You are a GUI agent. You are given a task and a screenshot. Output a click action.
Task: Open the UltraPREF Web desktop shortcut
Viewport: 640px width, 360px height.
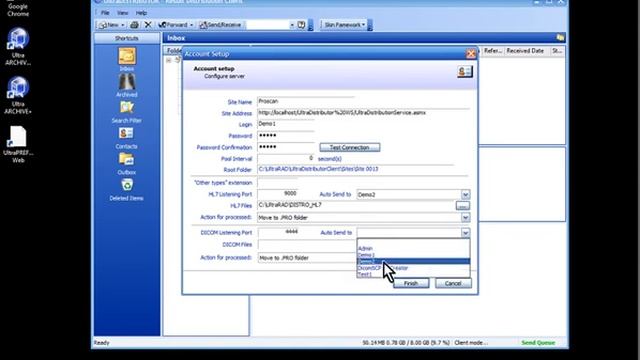[18, 144]
